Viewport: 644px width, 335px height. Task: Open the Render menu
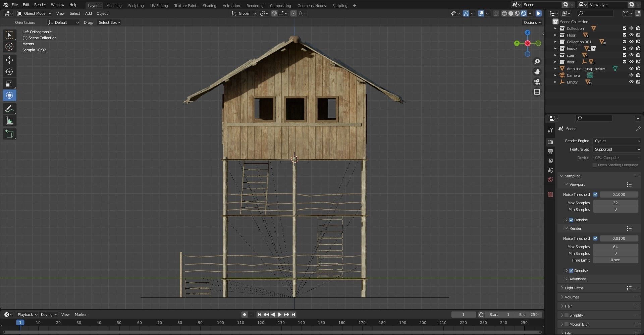click(40, 5)
